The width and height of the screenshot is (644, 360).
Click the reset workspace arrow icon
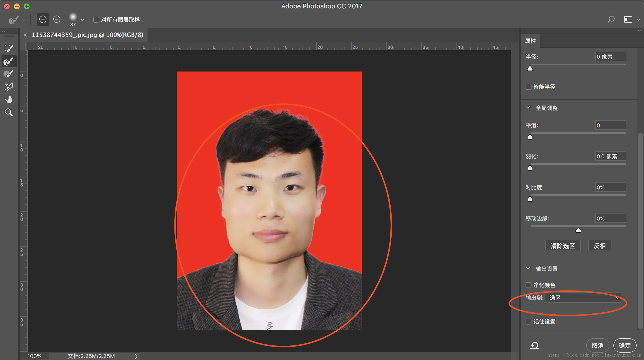tap(534, 345)
